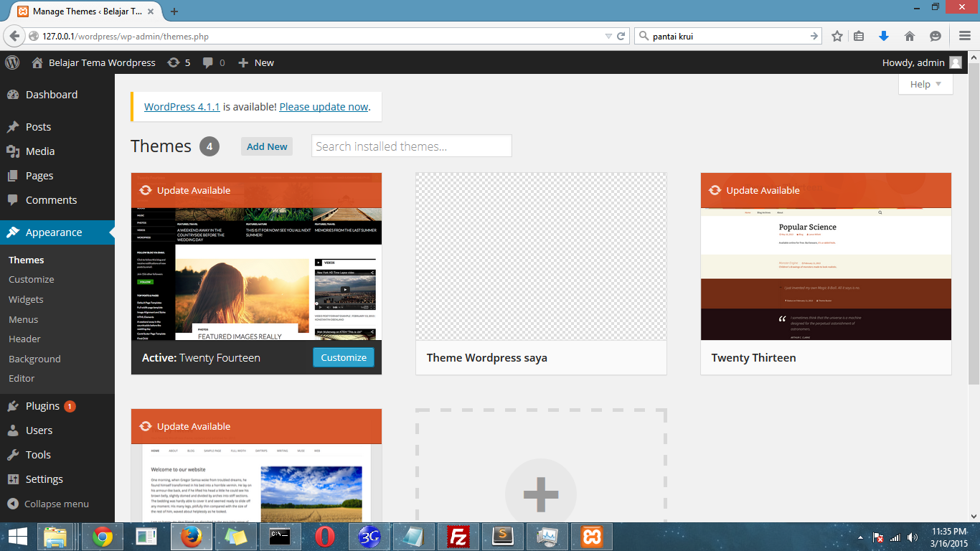Click Search installed themes field
980x551 pixels.
[412, 146]
